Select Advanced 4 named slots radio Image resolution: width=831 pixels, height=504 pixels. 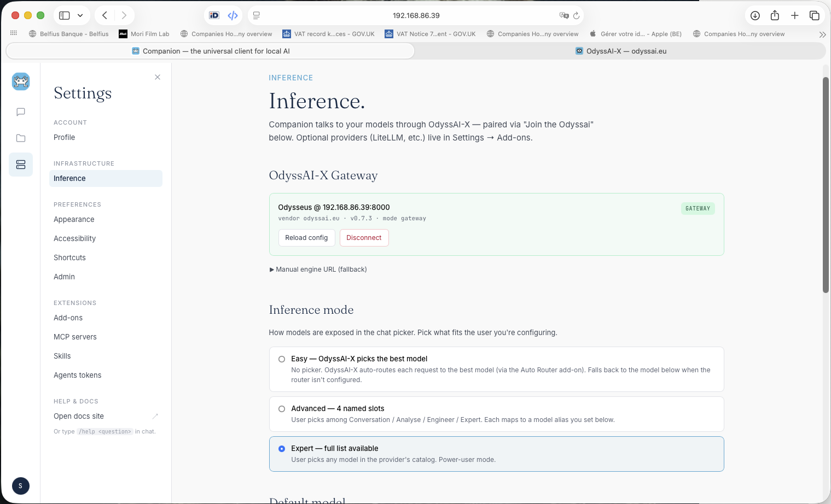click(x=282, y=409)
